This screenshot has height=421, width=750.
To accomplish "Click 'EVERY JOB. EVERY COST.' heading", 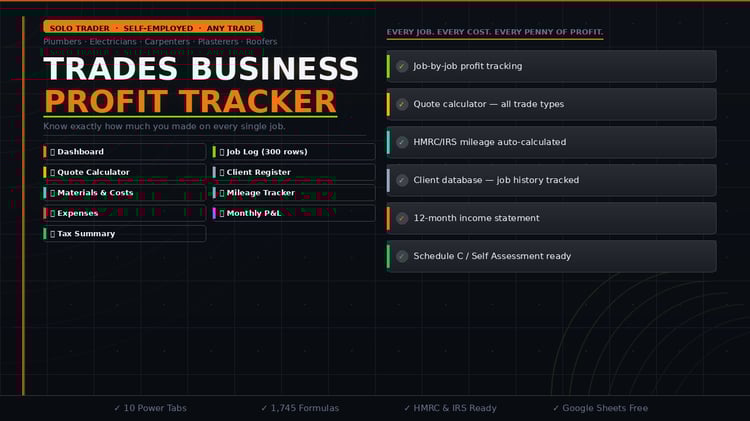I will (495, 32).
